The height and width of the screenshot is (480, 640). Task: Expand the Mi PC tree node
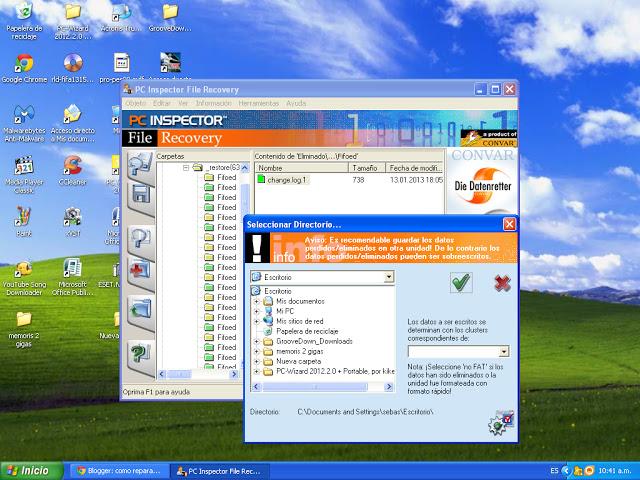point(257,311)
